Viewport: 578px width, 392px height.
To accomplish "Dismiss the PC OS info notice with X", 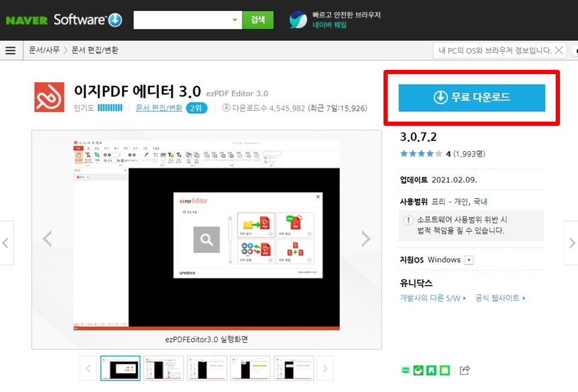I will (559, 51).
